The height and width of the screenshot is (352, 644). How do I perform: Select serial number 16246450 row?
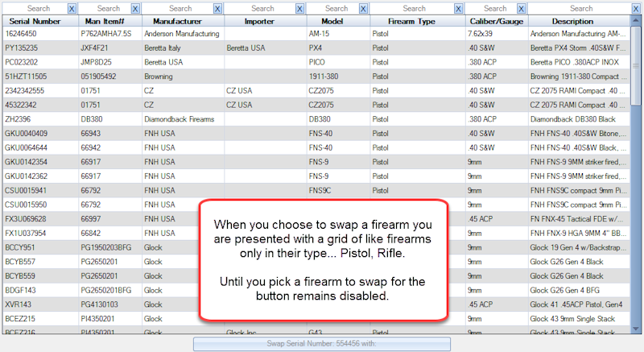[x=316, y=34]
